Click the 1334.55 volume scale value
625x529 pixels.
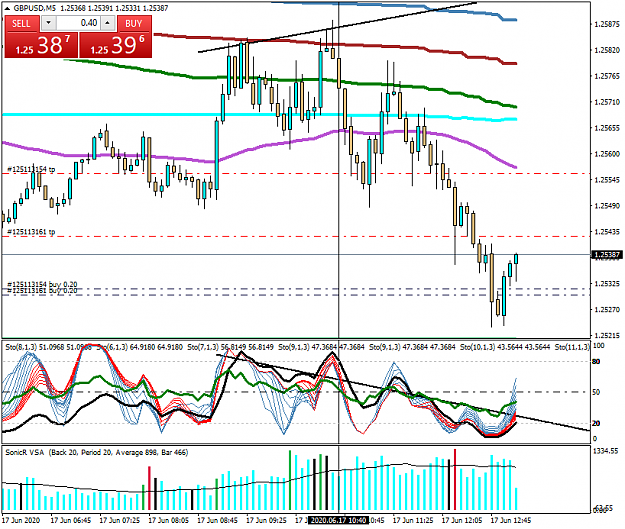tap(606, 451)
